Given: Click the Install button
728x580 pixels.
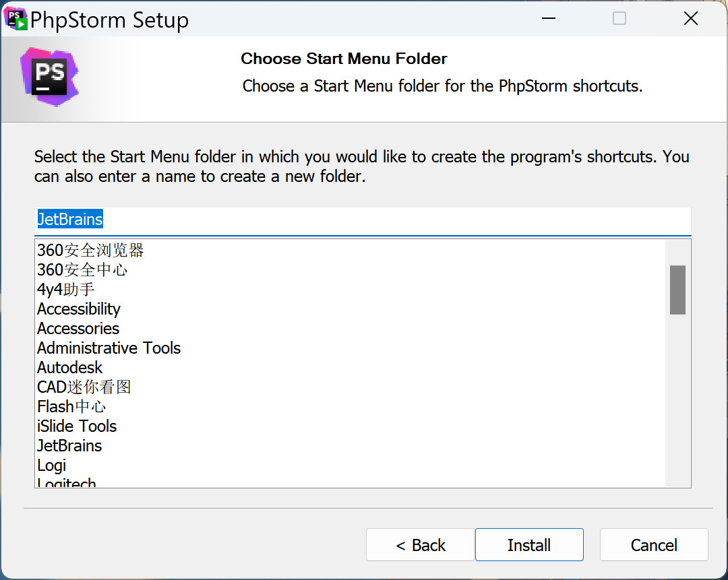Looking at the screenshot, I should click(529, 545).
